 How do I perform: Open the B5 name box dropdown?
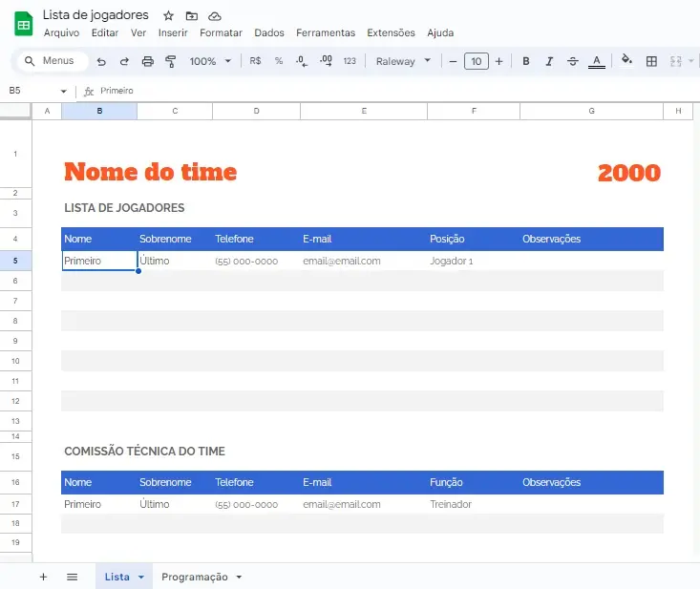point(63,91)
